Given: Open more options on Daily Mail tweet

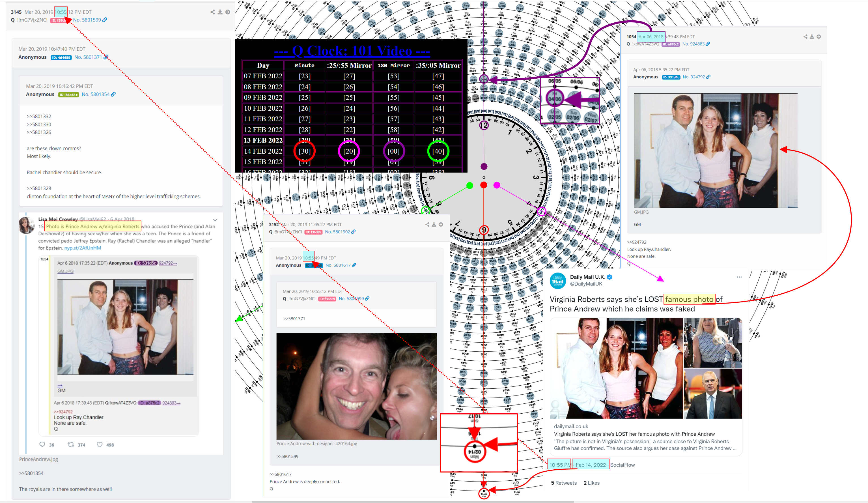Looking at the screenshot, I should point(739,277).
